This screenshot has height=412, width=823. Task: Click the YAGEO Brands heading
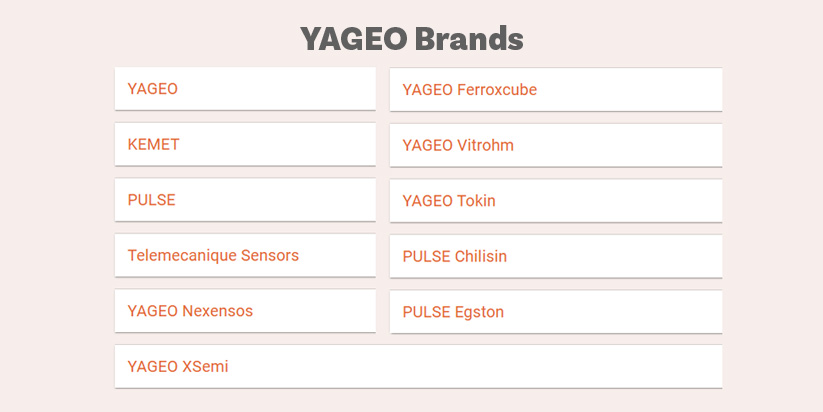click(x=412, y=39)
